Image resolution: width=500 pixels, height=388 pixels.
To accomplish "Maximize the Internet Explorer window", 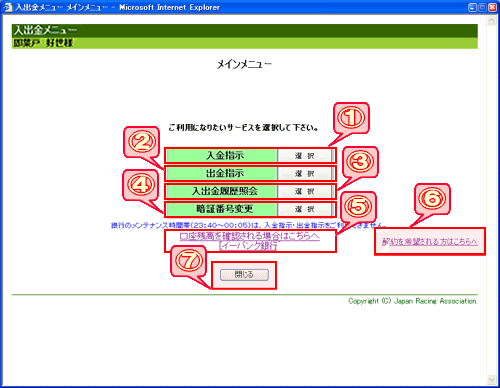I will pos(482,7).
